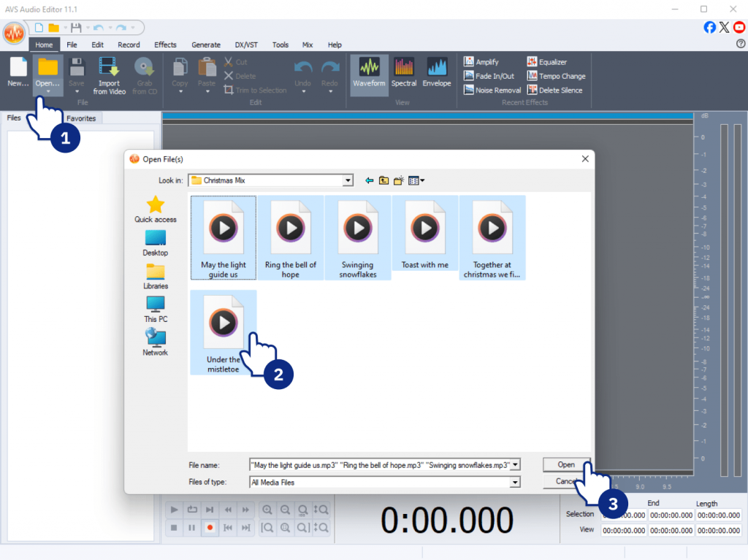Click the File name input field

coord(380,464)
